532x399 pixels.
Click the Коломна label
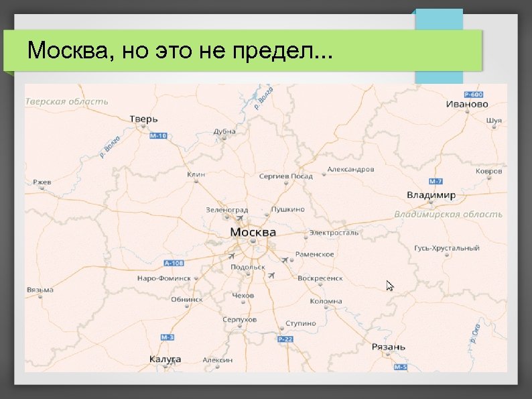(326, 301)
